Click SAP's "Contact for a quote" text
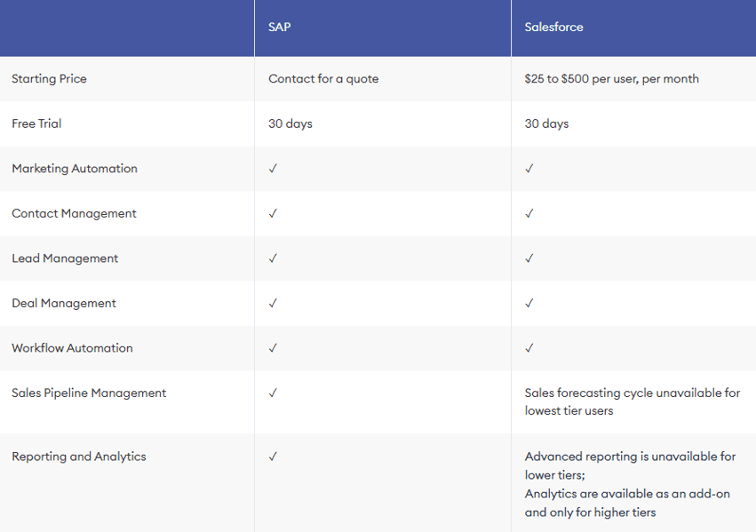 [x=323, y=79]
